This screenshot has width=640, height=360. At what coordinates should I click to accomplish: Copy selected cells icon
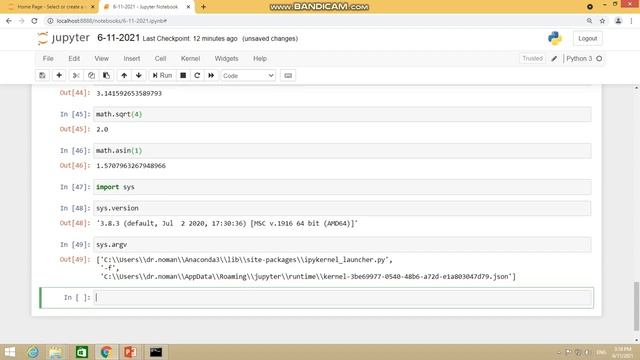tap(91, 76)
